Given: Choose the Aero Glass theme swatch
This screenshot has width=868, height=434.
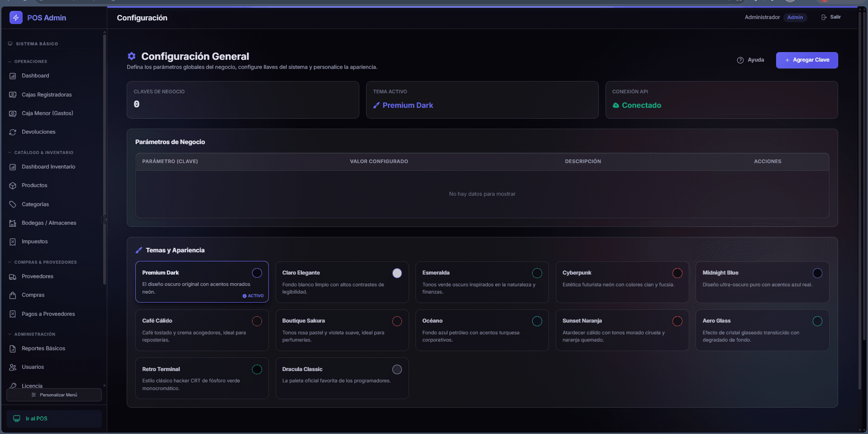Looking at the screenshot, I should click(817, 321).
